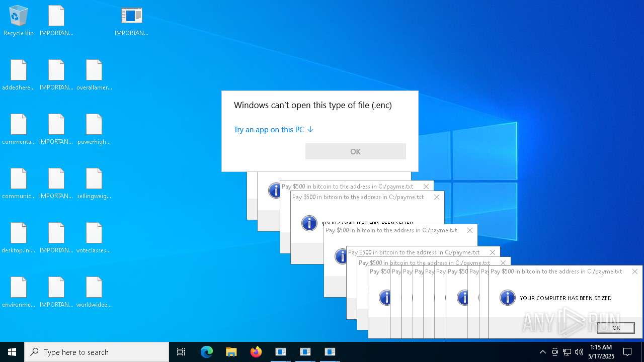The height and width of the screenshot is (362, 644).
Task: Click "Windows can't open this type of file" heading
Action: pos(312,105)
